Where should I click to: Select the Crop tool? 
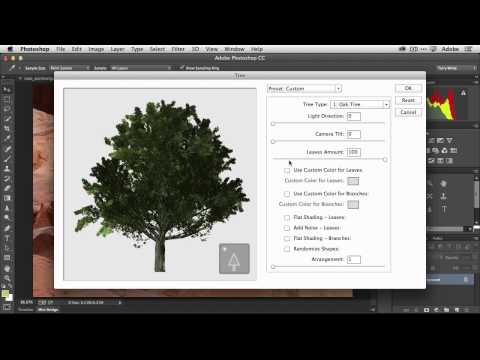[7, 129]
